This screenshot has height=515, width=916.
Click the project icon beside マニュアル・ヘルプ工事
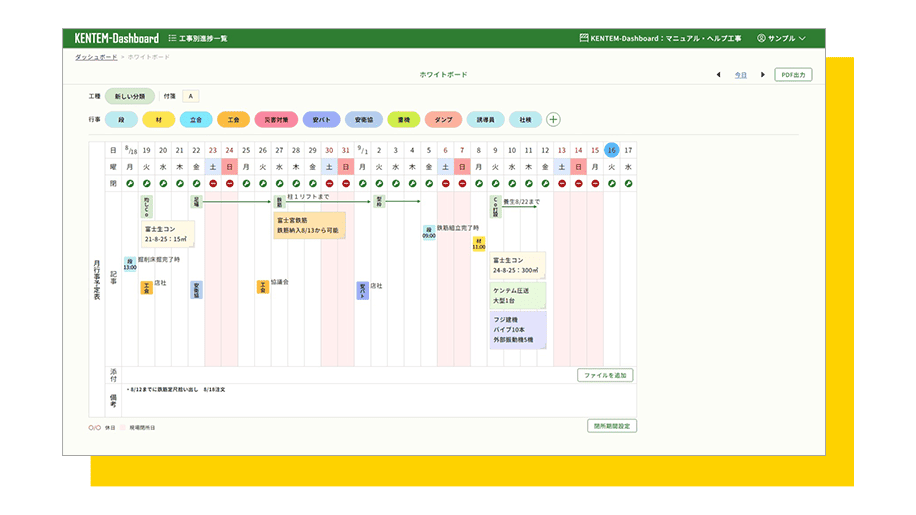click(x=584, y=38)
